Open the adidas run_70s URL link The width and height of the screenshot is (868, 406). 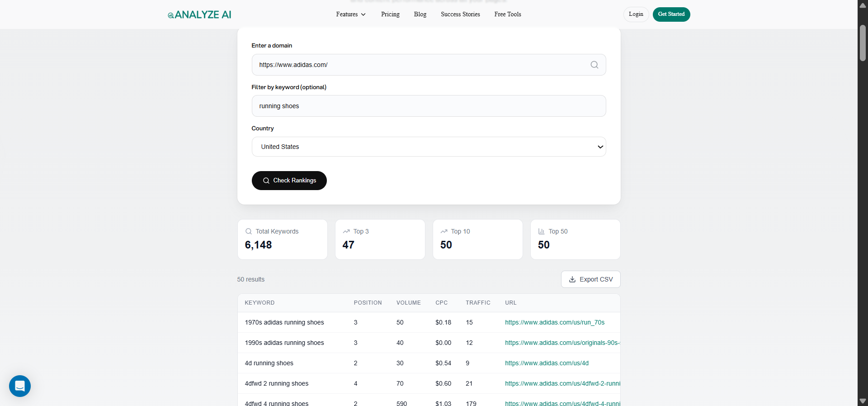(x=555, y=322)
